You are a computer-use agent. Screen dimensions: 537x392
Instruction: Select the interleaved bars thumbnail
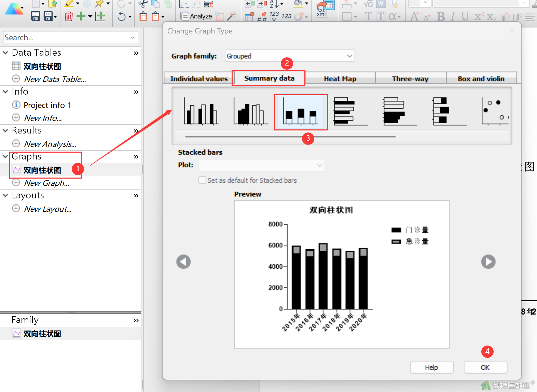pos(201,111)
